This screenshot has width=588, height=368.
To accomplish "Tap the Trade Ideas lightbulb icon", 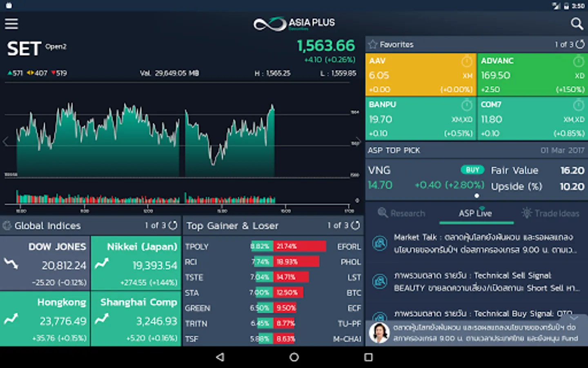I will pyautogui.click(x=527, y=213).
